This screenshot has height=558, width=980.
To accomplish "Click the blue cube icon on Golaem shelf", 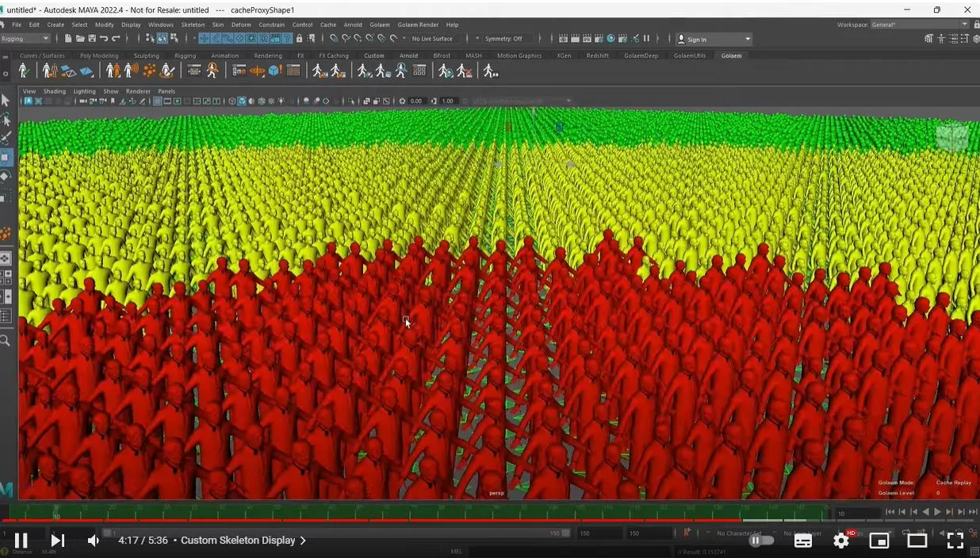I will pyautogui.click(x=274, y=71).
